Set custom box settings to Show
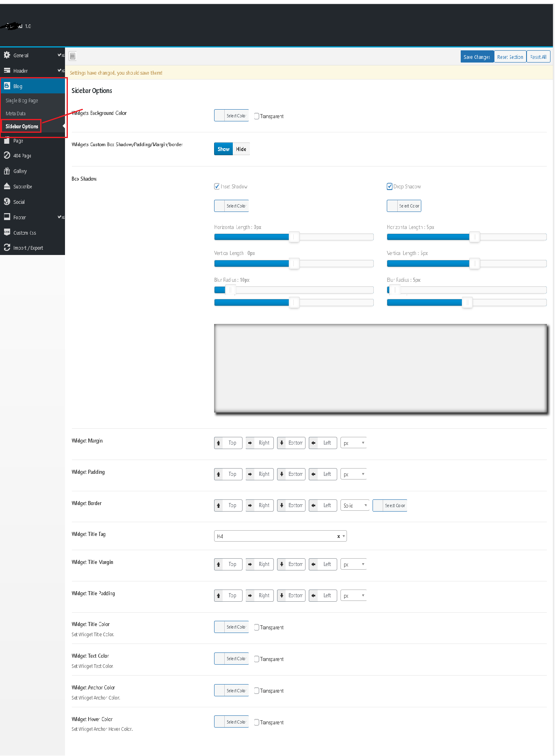The width and height of the screenshot is (557, 756). (223, 149)
